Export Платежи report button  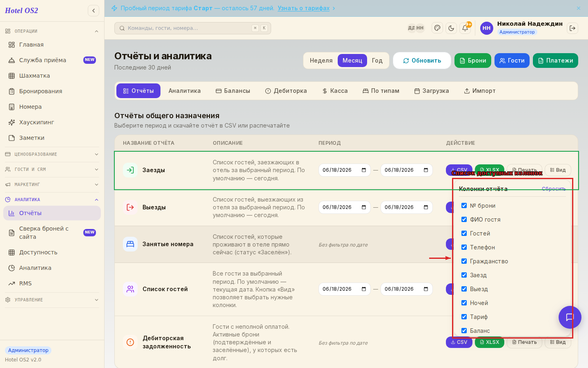click(555, 61)
